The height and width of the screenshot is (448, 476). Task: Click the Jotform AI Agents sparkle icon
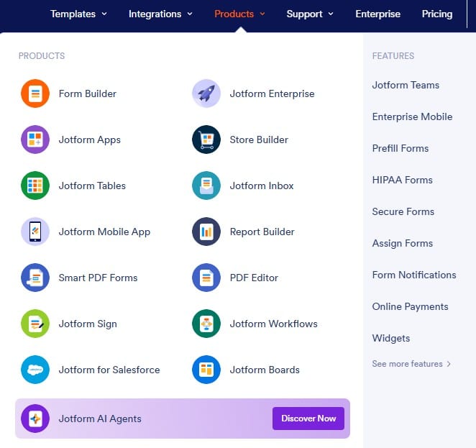[x=35, y=419]
